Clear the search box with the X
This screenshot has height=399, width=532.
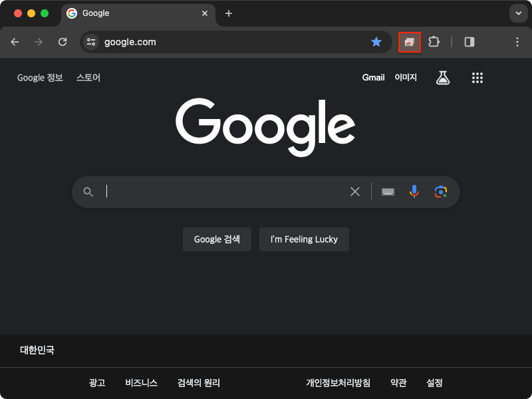tap(354, 192)
